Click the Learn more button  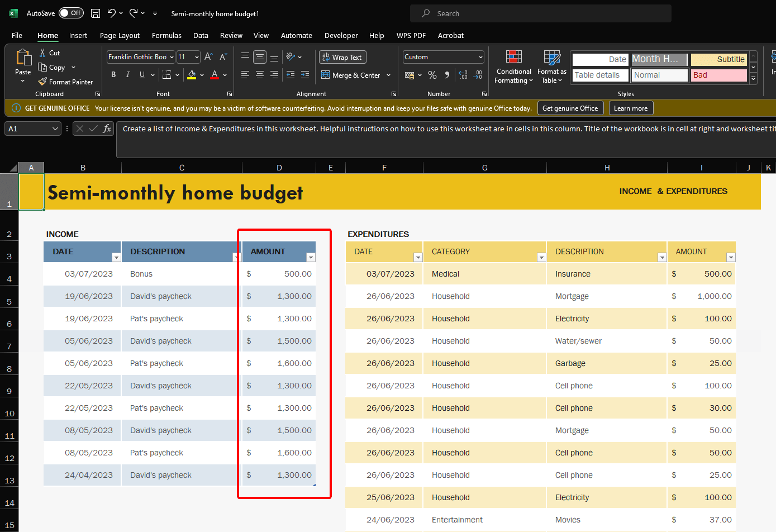tap(630, 108)
